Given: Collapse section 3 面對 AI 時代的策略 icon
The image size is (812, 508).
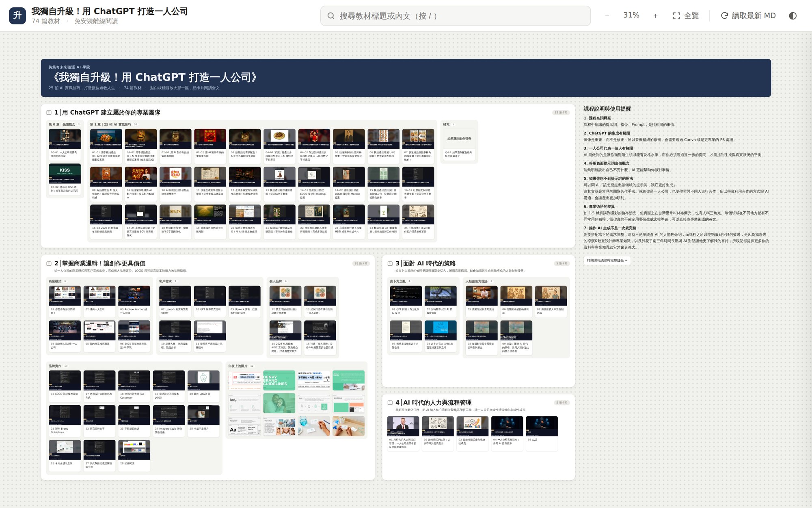Looking at the screenshot, I should 390,263.
